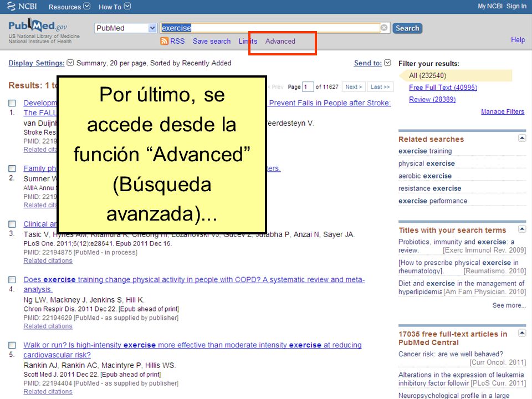Collapse the Related searches panel
The width and height of the screenshot is (532, 399).
pos(522,138)
